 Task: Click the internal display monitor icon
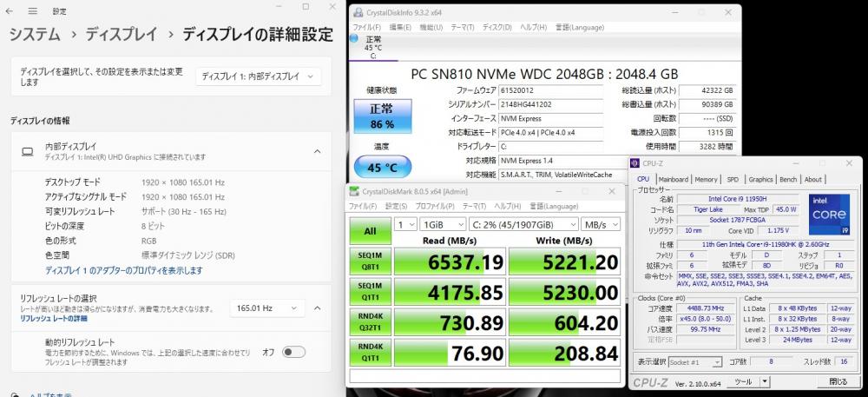point(27,152)
